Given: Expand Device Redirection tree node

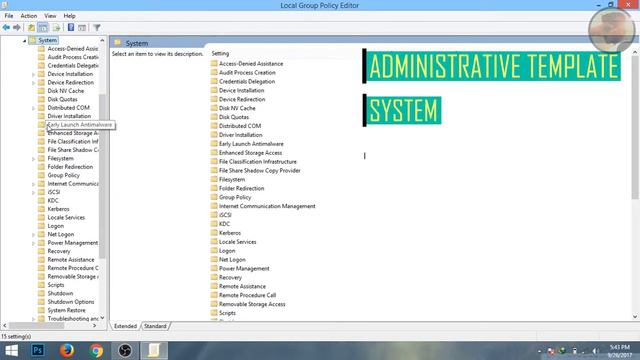Looking at the screenshot, I should (33, 83).
